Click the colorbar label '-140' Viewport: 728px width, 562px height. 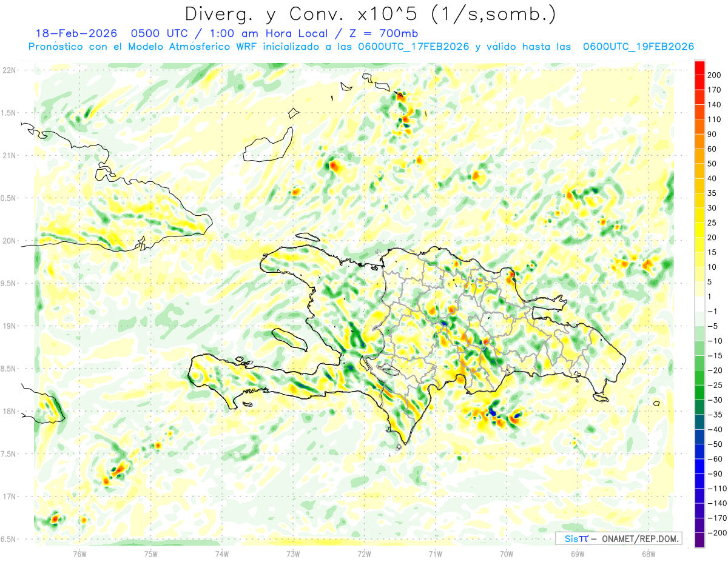point(716,503)
